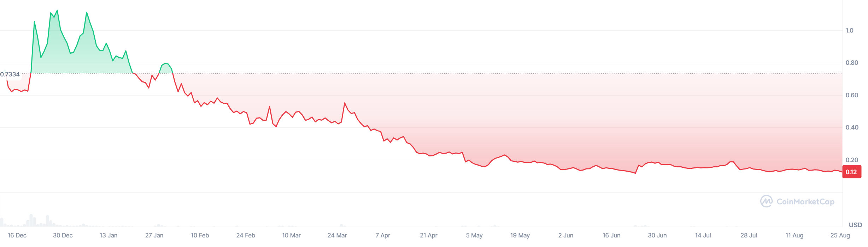Screen dimensions: 868x247
Task: Select the 19 May date label
Action: pyautogui.click(x=520, y=235)
